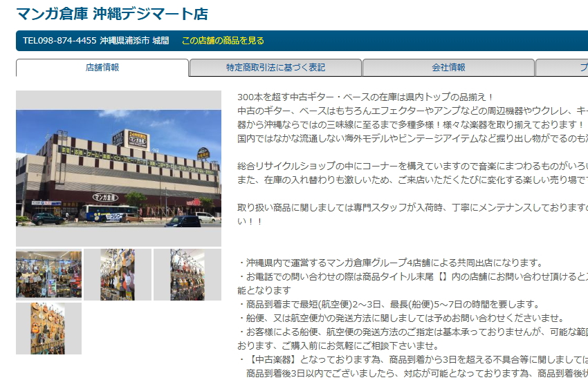588x380 pixels.
Task: Click the line starting 300本を超す中古ギター
Action: (366, 97)
